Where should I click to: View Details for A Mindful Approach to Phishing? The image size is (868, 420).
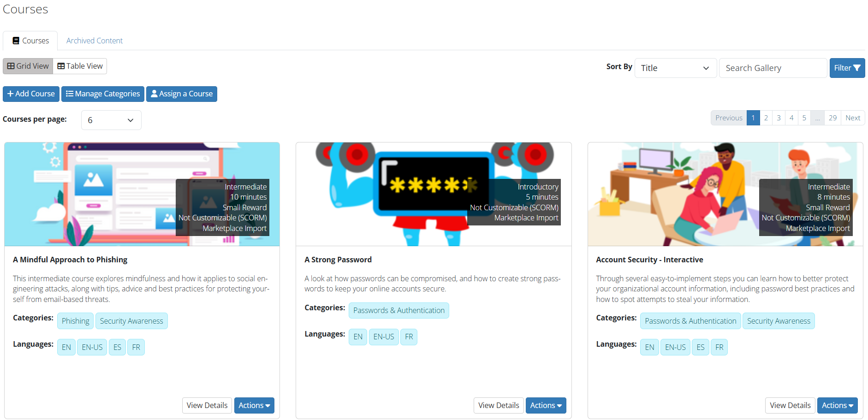(x=207, y=405)
